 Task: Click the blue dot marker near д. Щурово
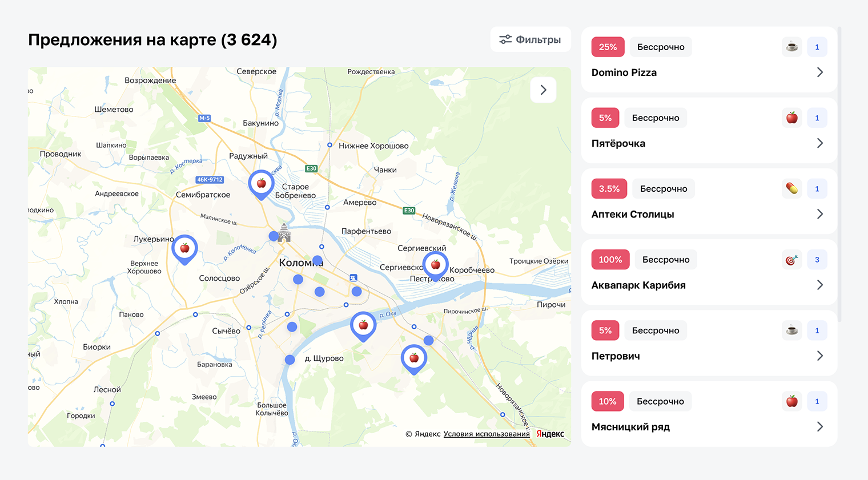pos(290,360)
